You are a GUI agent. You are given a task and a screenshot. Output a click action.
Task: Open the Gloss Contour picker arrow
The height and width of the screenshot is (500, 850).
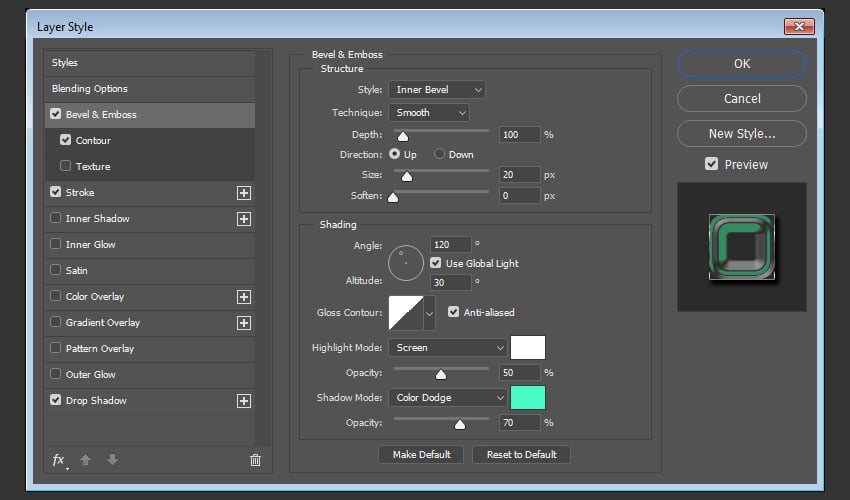click(429, 313)
